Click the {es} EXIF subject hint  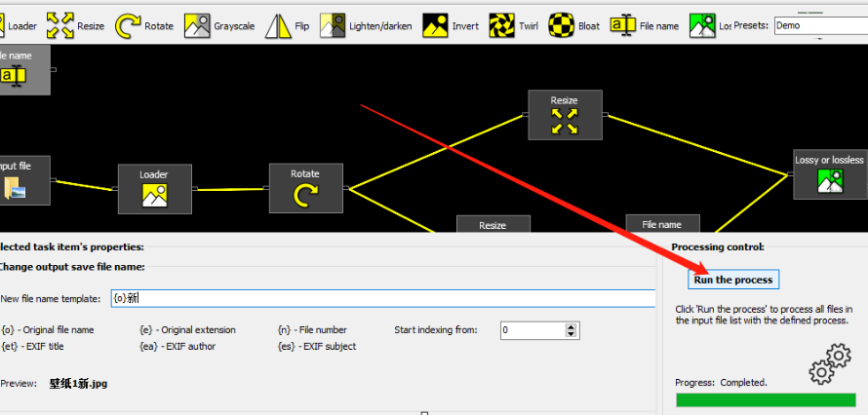coord(317,347)
